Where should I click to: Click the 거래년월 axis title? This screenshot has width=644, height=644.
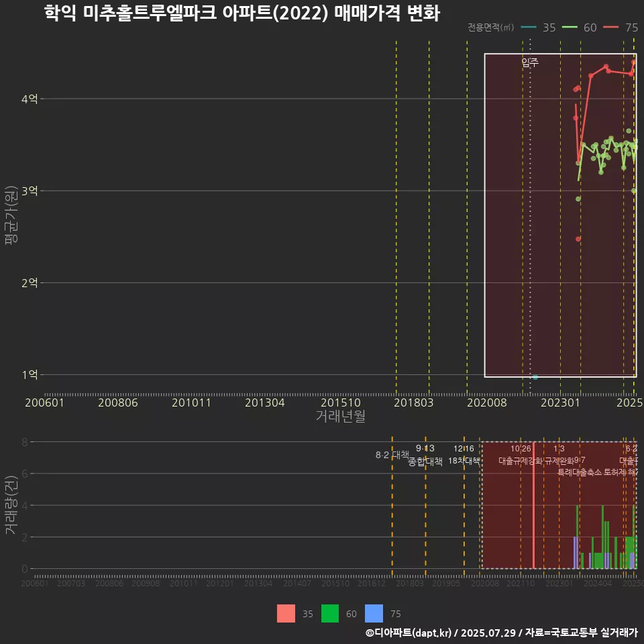pyautogui.click(x=341, y=416)
